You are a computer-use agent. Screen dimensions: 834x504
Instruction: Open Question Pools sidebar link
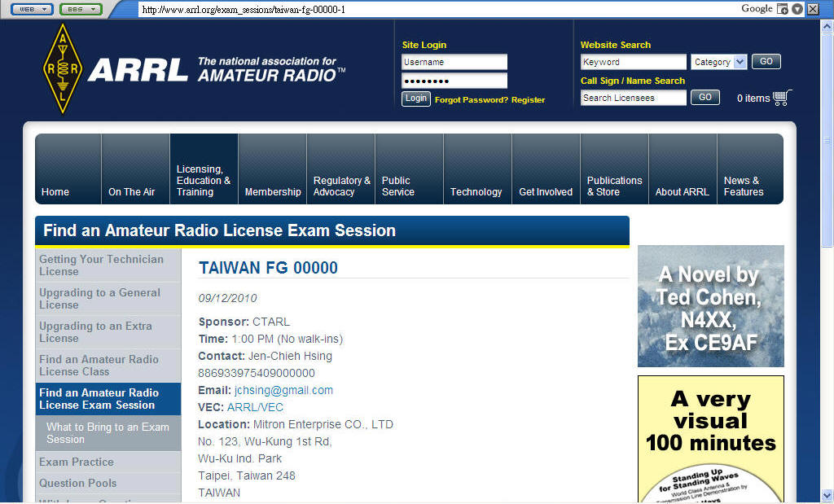coord(108,484)
